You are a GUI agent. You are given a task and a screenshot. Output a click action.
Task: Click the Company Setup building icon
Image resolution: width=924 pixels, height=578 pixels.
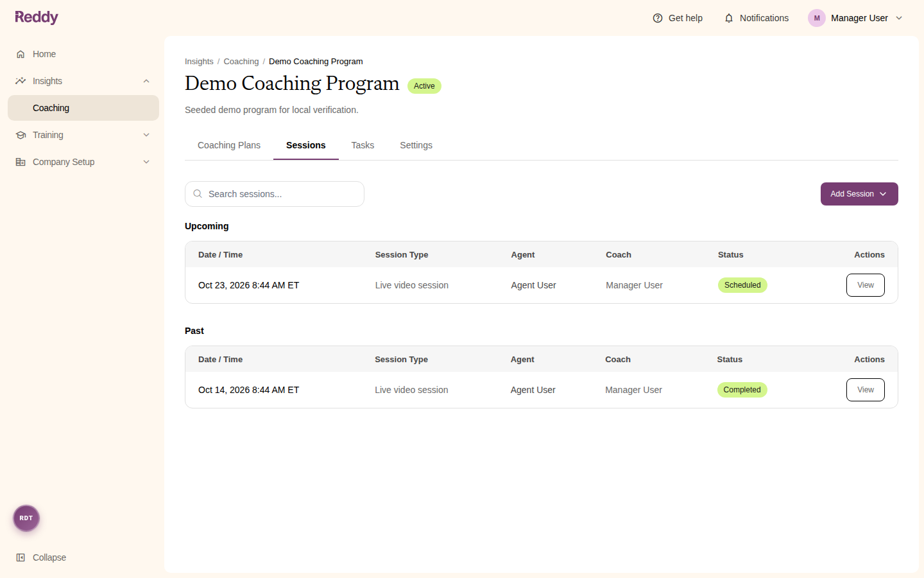tap(21, 162)
